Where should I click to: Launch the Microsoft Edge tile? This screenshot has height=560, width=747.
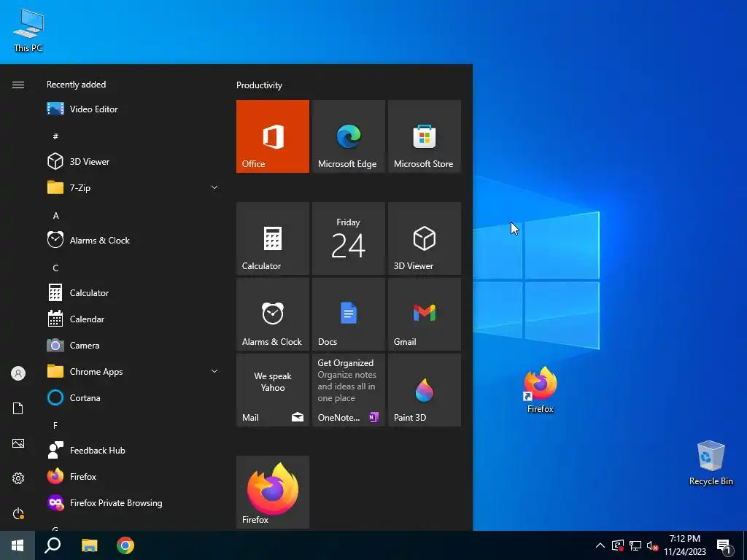point(348,136)
